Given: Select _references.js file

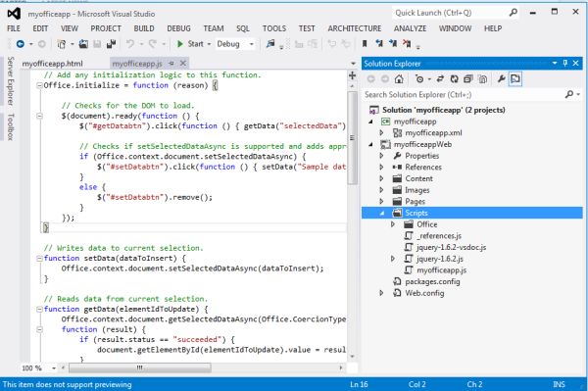Looking at the screenshot, I should [439, 236].
